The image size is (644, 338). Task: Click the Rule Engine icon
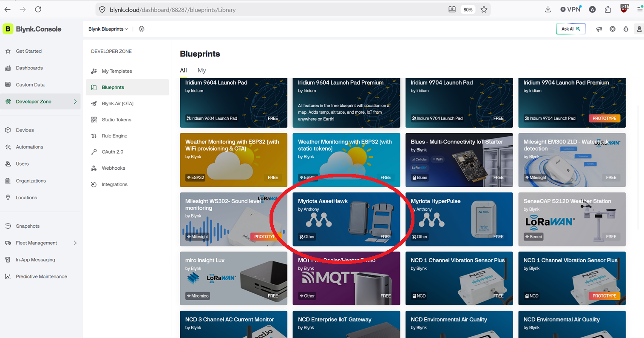pyautogui.click(x=94, y=136)
